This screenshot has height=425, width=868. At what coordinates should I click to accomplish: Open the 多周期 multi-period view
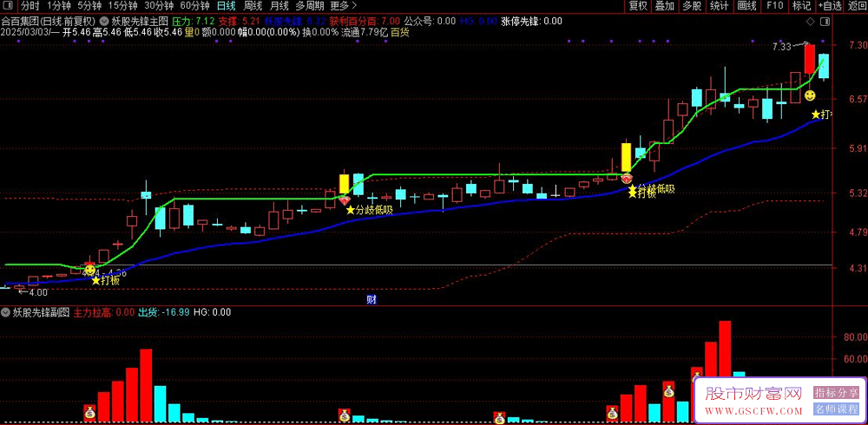point(310,6)
